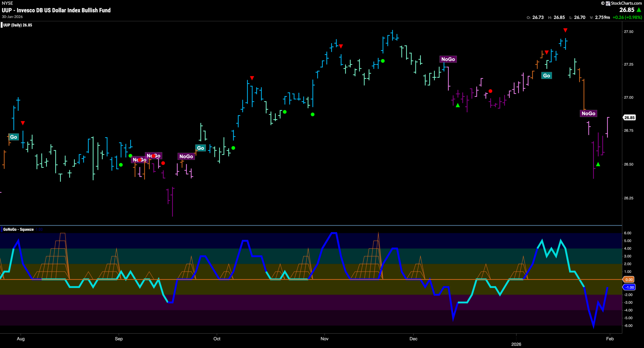This screenshot has height=348, width=644.
Task: Click the UUP (Daily) 26.85 legend label
Action: [18, 25]
